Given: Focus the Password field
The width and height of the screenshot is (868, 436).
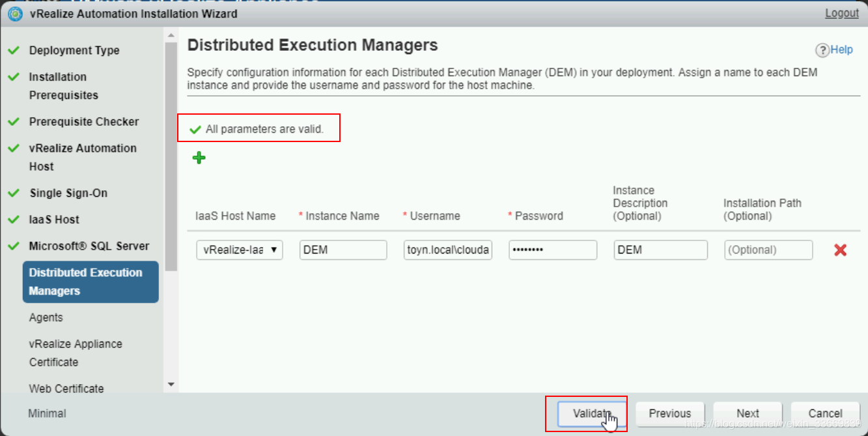Looking at the screenshot, I should [553, 250].
